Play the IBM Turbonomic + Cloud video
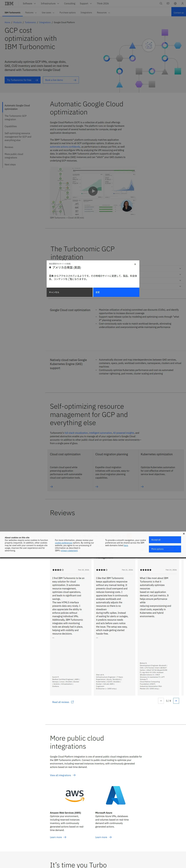This screenshot has height=868, width=186. (x=93, y=191)
